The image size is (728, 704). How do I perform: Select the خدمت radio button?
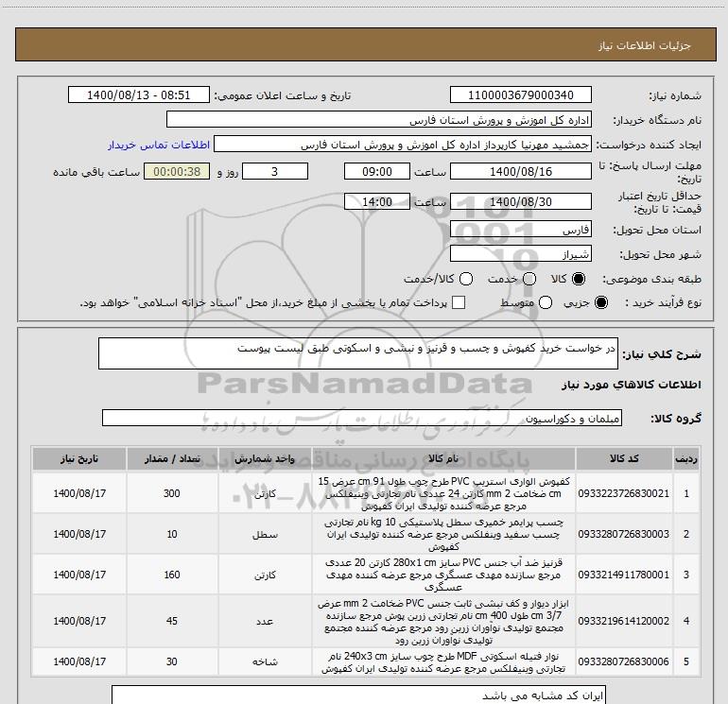529,279
